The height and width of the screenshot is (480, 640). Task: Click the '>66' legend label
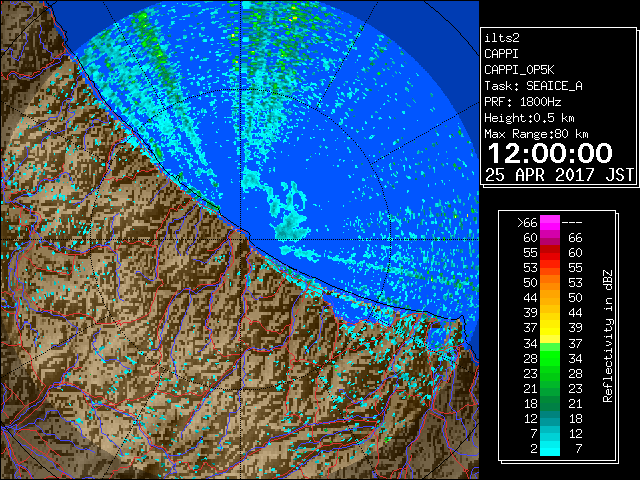(527, 223)
